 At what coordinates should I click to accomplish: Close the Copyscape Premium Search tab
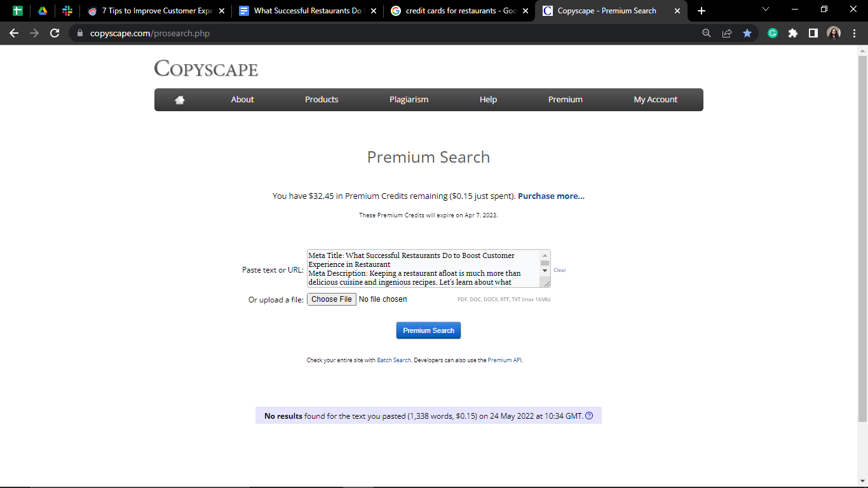[677, 11]
